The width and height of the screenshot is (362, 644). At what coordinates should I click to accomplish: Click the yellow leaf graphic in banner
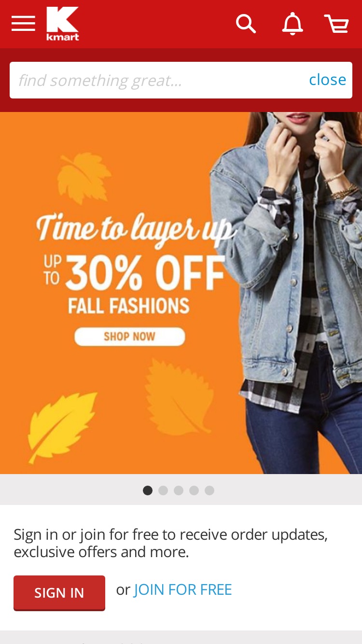tap(63, 427)
